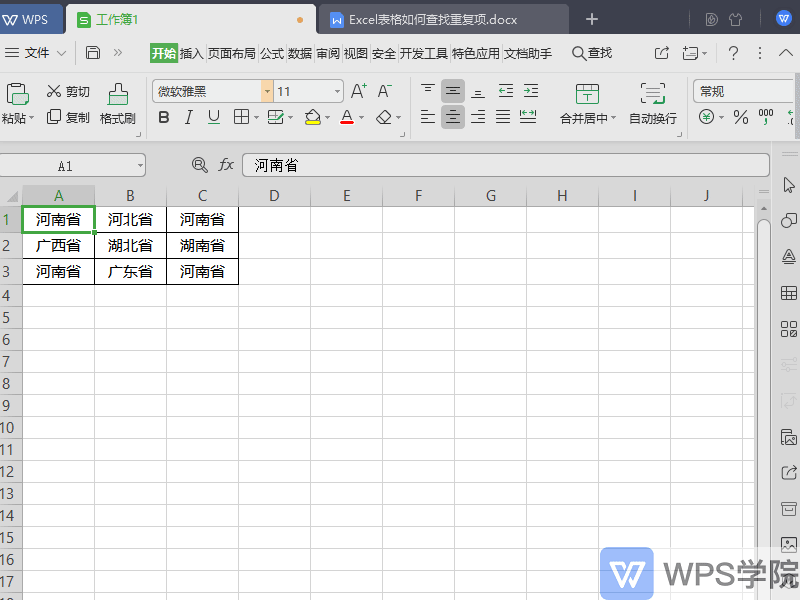Open the Insert Function fx button
The width and height of the screenshot is (800, 600).
224,165
